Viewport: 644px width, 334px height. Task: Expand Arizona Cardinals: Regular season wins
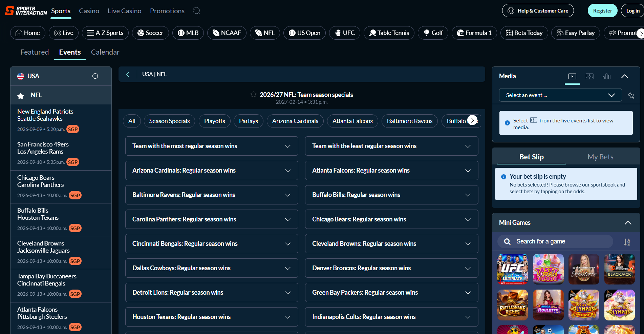pos(212,171)
